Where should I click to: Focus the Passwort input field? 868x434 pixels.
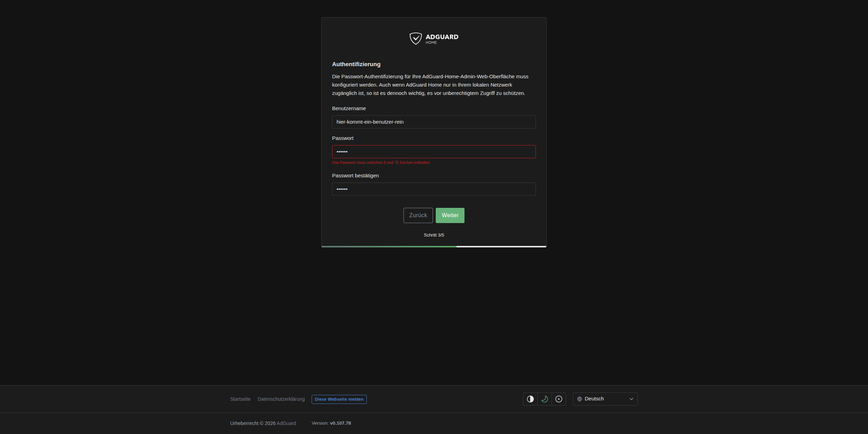pos(434,152)
